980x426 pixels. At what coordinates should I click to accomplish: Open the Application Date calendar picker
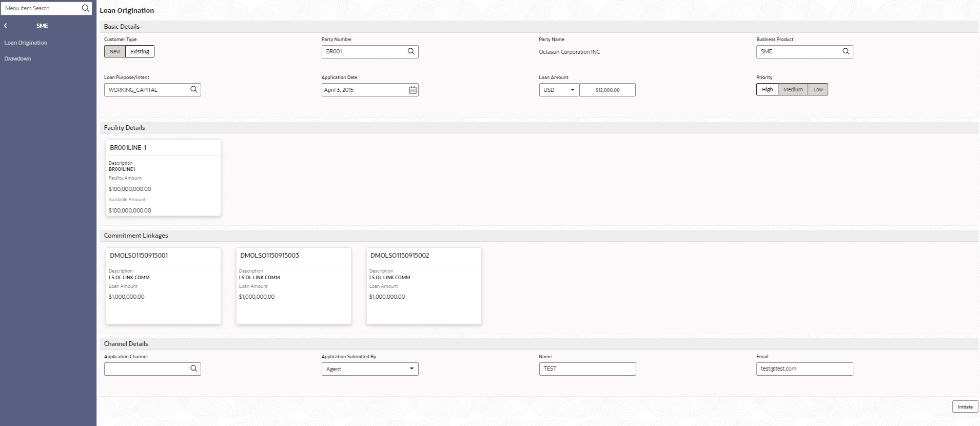coord(413,90)
